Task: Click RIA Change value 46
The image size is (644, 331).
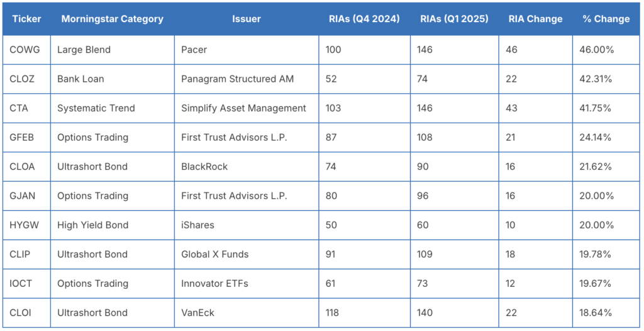Action: (x=511, y=50)
